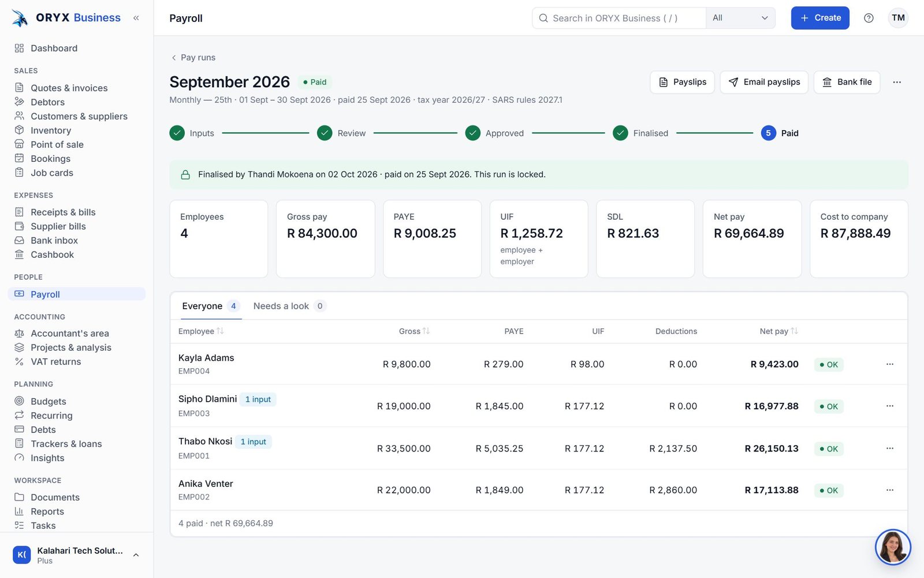
Task: Select the Paid step
Action: pos(780,133)
